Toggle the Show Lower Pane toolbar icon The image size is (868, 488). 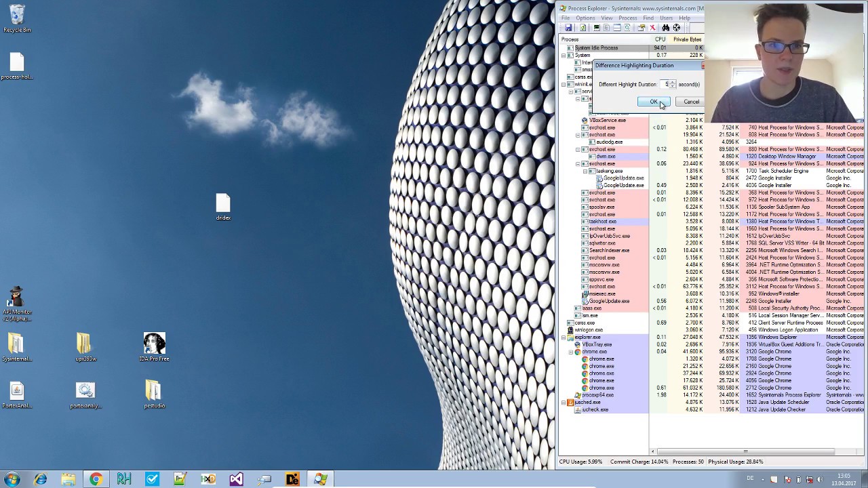point(617,28)
